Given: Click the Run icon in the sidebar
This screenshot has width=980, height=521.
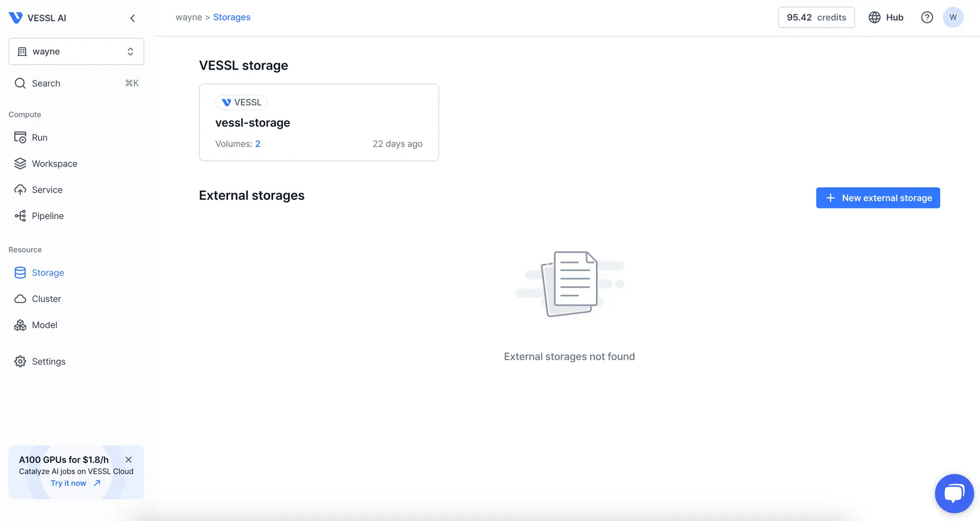Looking at the screenshot, I should click(20, 137).
